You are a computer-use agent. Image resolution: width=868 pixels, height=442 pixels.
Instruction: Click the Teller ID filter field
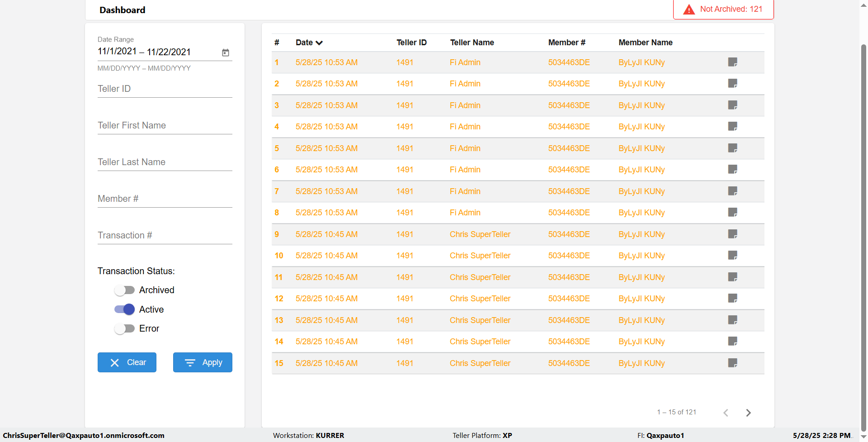(165, 89)
